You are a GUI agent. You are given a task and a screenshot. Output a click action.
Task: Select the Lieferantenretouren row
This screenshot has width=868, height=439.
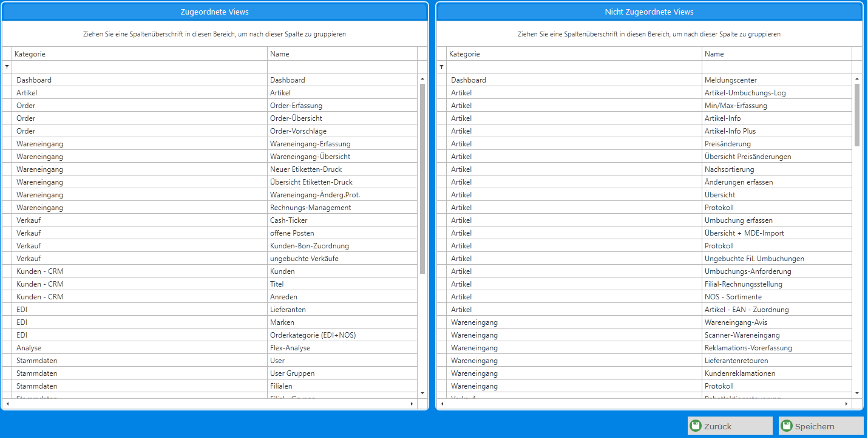click(x=645, y=361)
